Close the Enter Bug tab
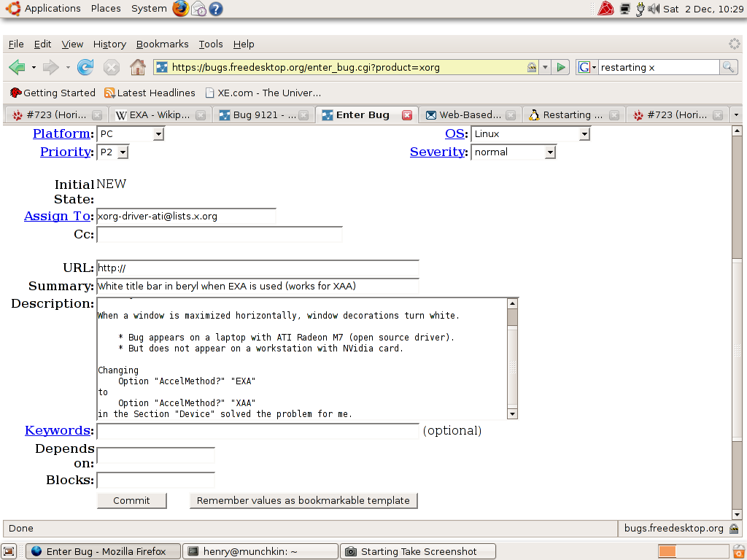 click(407, 115)
